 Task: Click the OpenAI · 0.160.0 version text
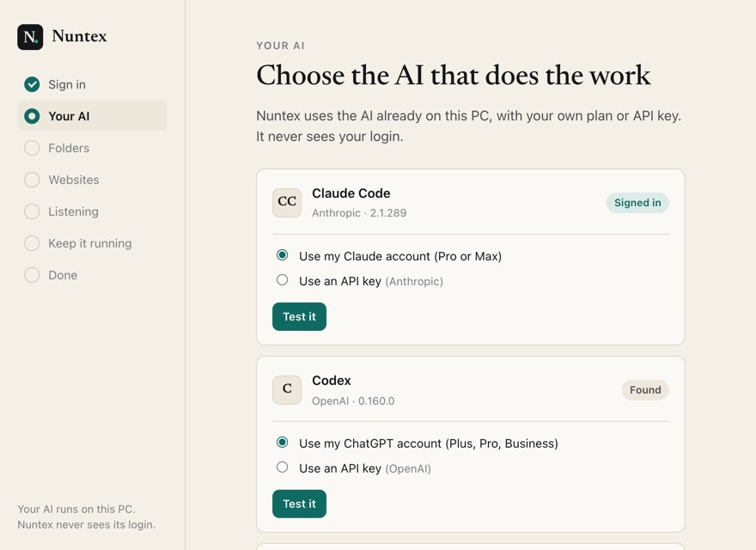click(353, 401)
